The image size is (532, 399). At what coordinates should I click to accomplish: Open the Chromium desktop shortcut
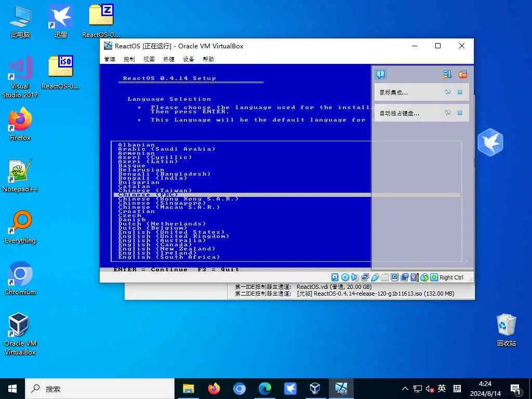point(20,279)
